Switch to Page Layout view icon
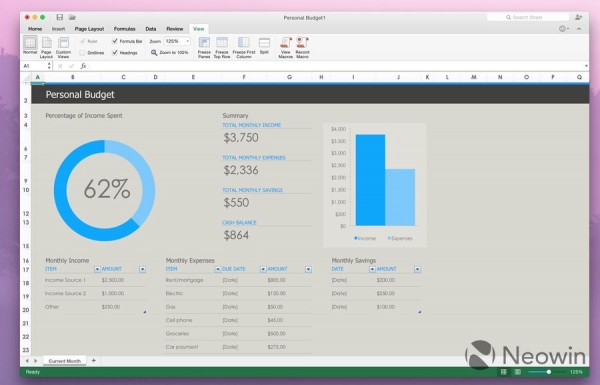This screenshot has width=600, height=385. point(46,43)
